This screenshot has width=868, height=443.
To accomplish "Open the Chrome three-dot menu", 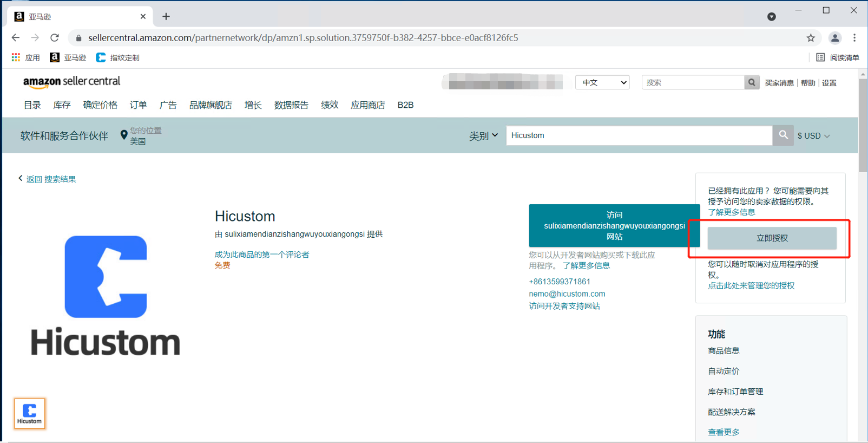I will click(854, 38).
